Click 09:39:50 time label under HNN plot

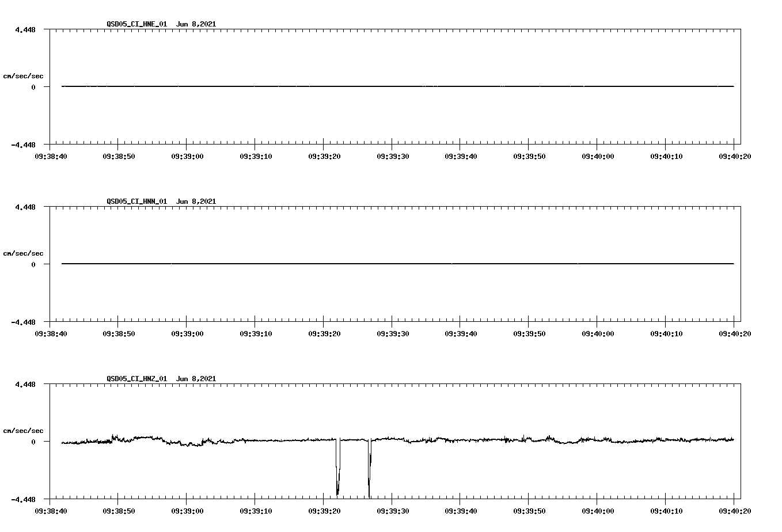click(529, 333)
